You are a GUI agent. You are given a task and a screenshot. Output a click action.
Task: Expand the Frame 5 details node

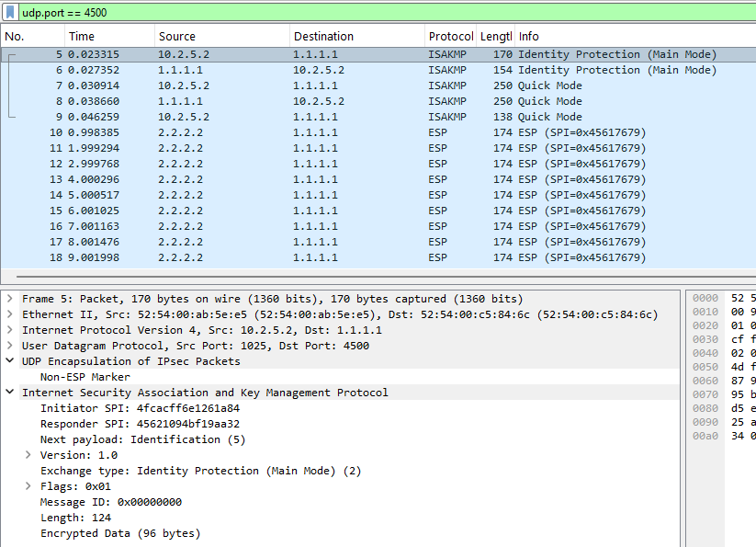pyautogui.click(x=10, y=299)
